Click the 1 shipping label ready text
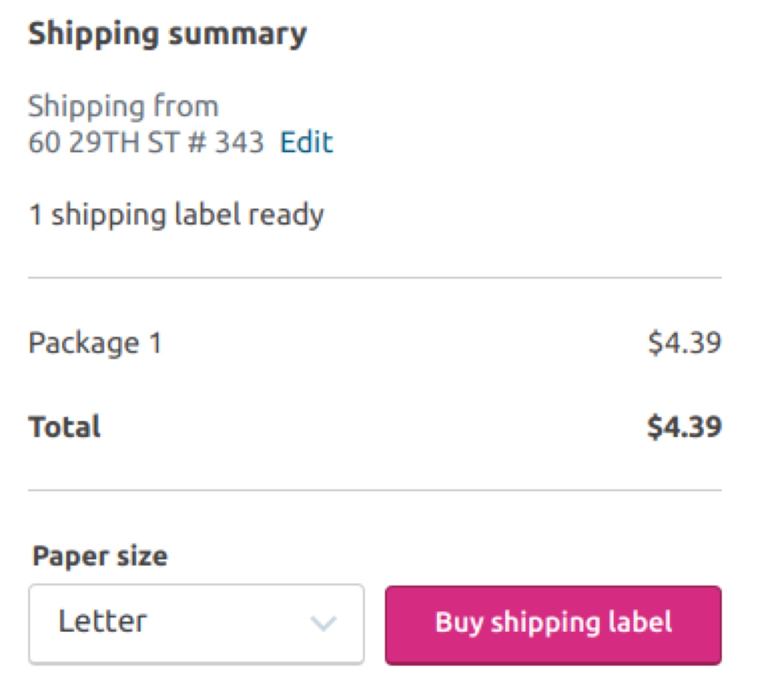 [176, 214]
